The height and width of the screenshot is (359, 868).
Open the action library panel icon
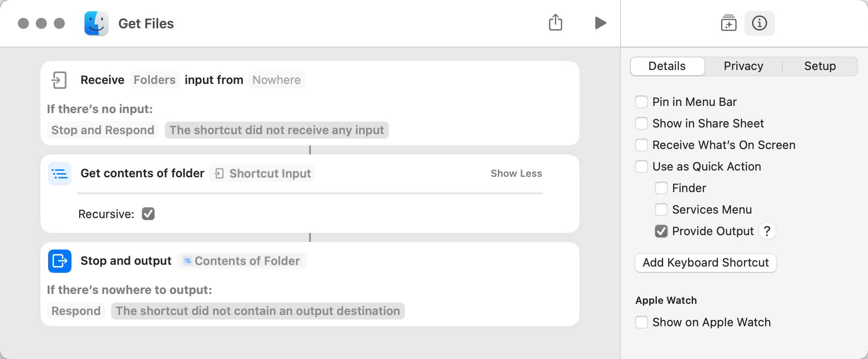point(729,23)
